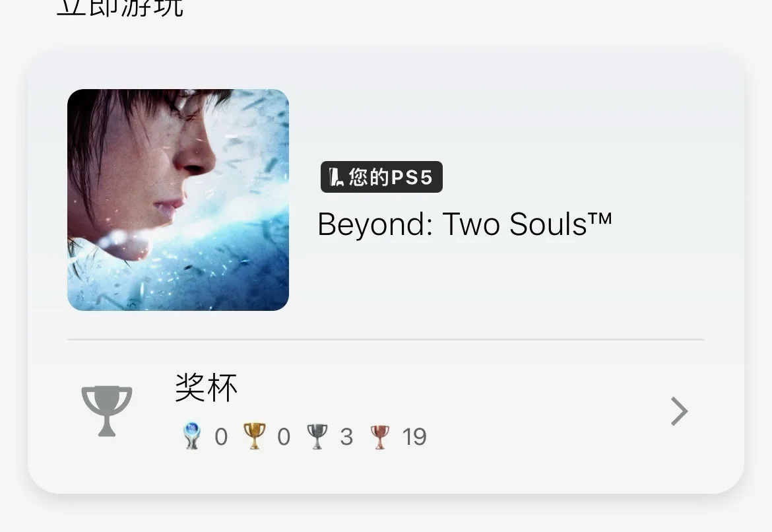Screen dimensions: 772x532
Task: Tap the 立即游玩 heading at the top
Action: [x=120, y=7]
